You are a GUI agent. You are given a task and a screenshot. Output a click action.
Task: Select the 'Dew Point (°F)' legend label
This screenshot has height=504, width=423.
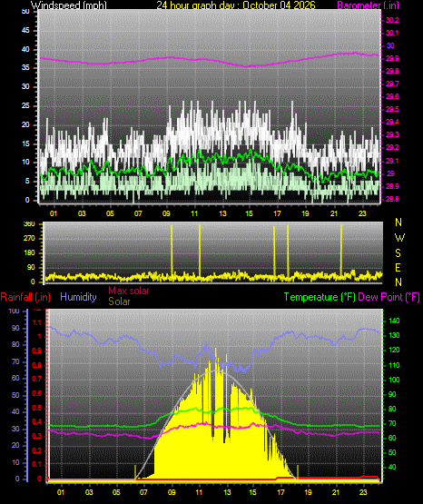point(389,297)
